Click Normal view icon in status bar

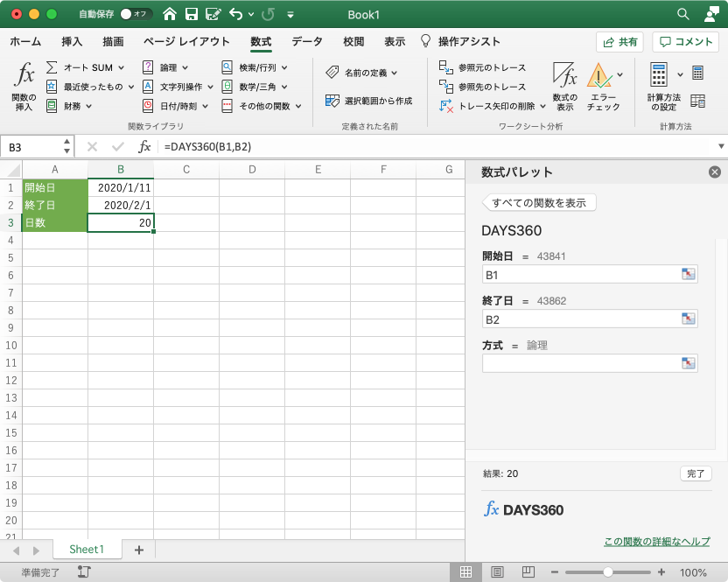(x=465, y=571)
